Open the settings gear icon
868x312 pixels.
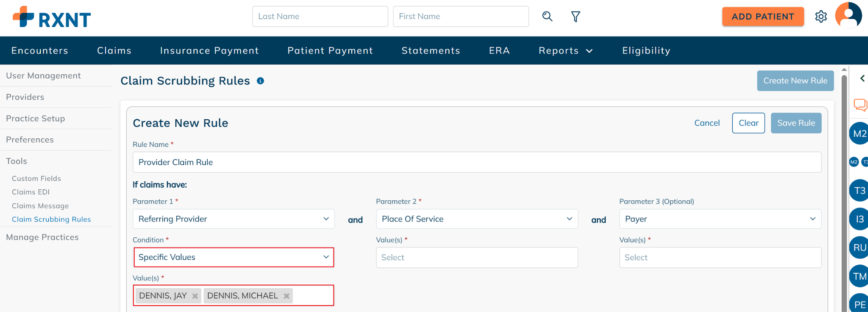coord(821,17)
